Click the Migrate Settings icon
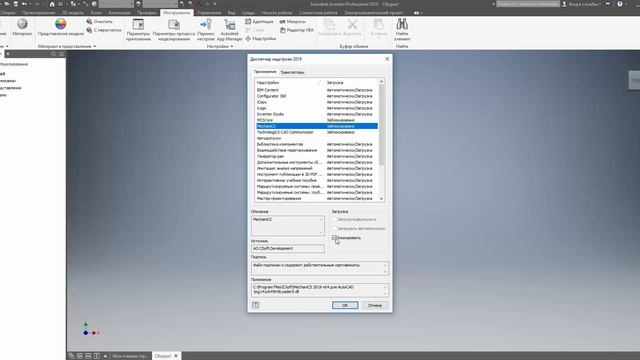 tap(206, 24)
